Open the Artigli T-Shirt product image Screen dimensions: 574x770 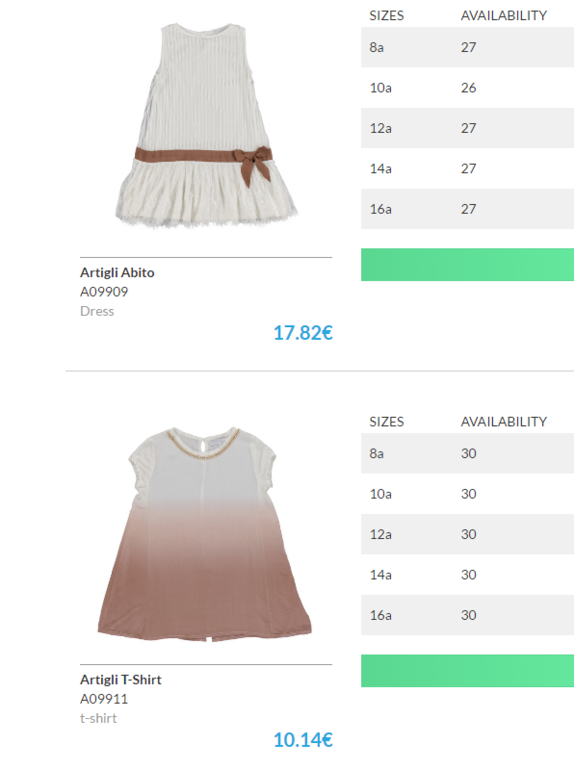(x=205, y=533)
